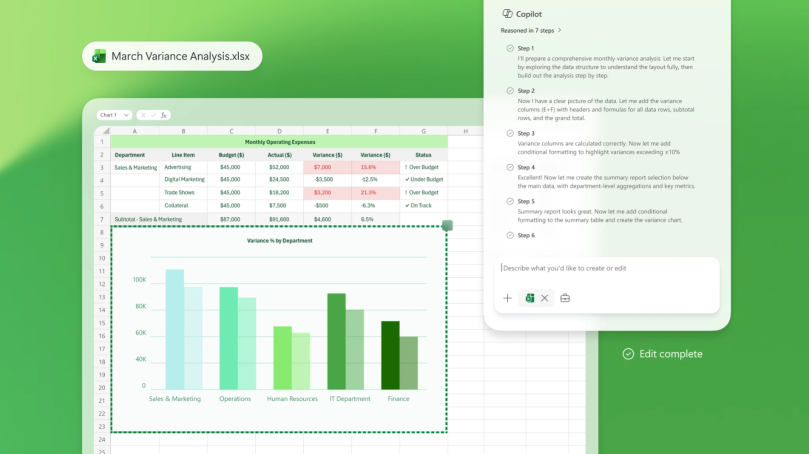Image resolution: width=809 pixels, height=454 pixels.
Task: Click the insert function fx icon
Action: (x=164, y=115)
